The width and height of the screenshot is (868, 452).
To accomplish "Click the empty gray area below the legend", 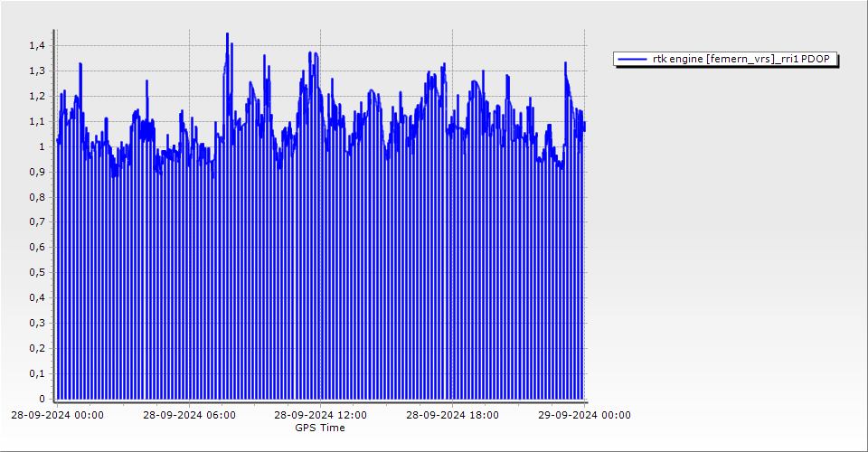I will [x=723, y=226].
